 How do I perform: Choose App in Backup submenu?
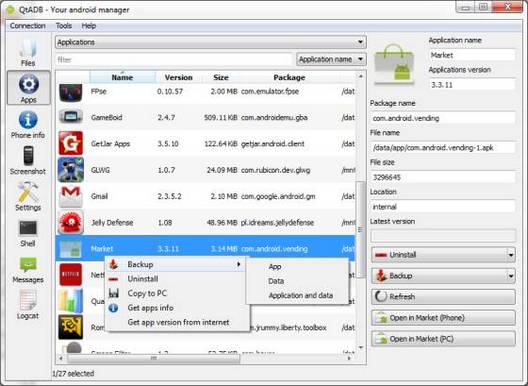[x=298, y=267]
